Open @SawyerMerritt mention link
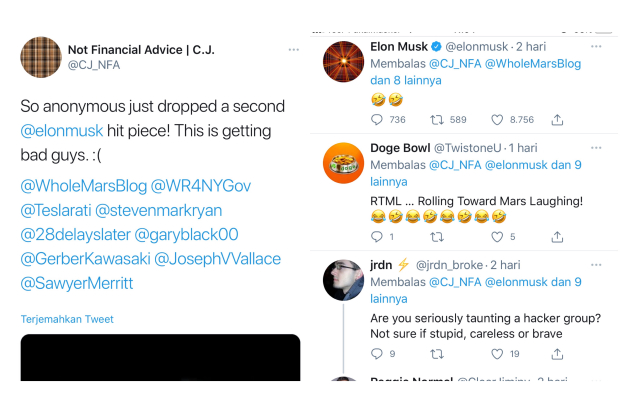The height and width of the screenshot is (413, 620). [x=77, y=283]
